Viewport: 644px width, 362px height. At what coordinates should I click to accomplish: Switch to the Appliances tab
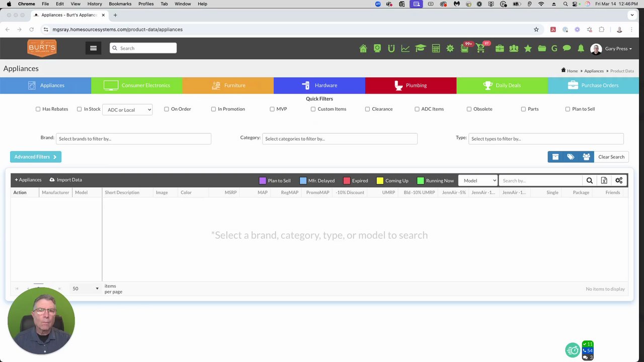pyautogui.click(x=46, y=85)
